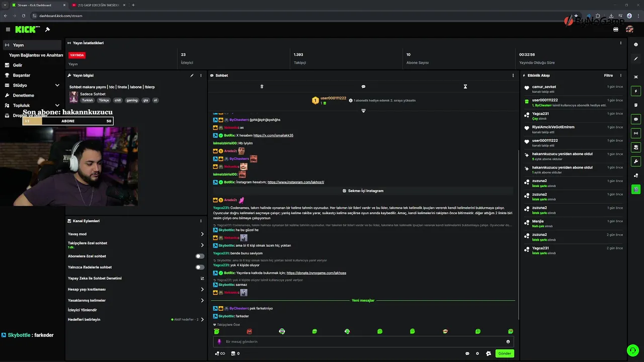
Task: Click the speech bubble icon in chat toolbar
Action: pyautogui.click(x=363, y=86)
